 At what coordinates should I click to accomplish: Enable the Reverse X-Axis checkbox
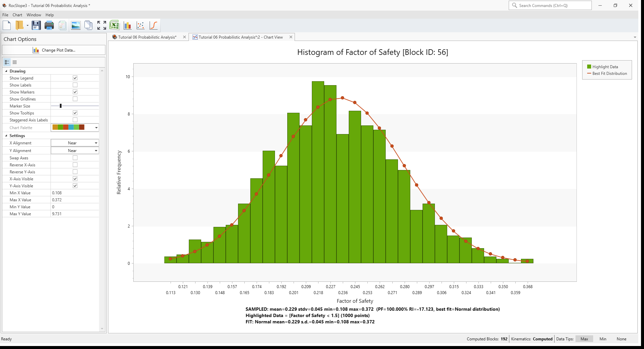(x=75, y=165)
